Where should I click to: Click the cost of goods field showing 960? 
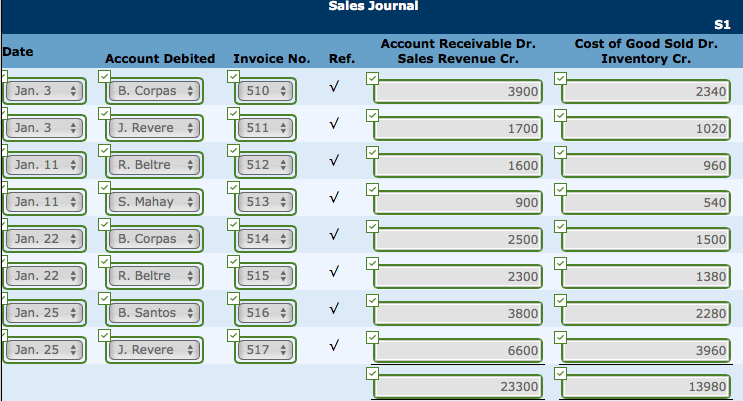(x=645, y=165)
